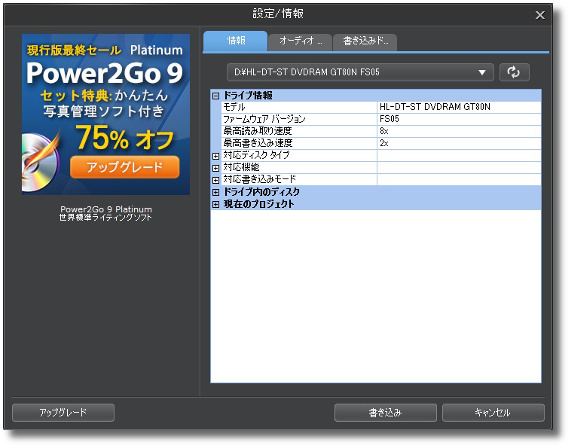Select the モデル row label

click(x=234, y=107)
